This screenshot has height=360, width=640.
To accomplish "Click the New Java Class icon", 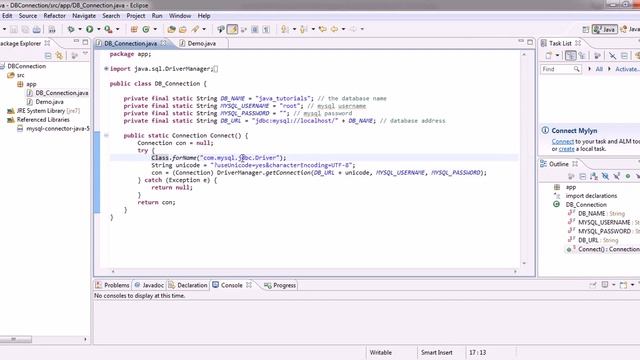I will click(x=146, y=29).
